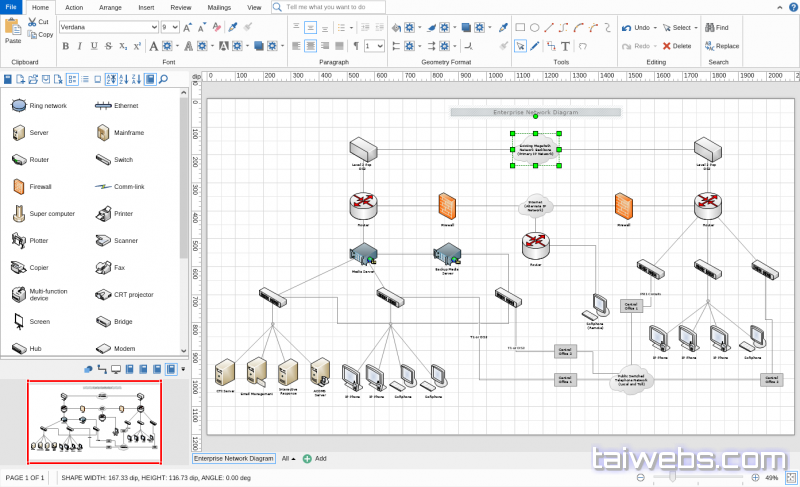
Task: Pick the Pencil drawing tool
Action: pyautogui.click(x=535, y=46)
